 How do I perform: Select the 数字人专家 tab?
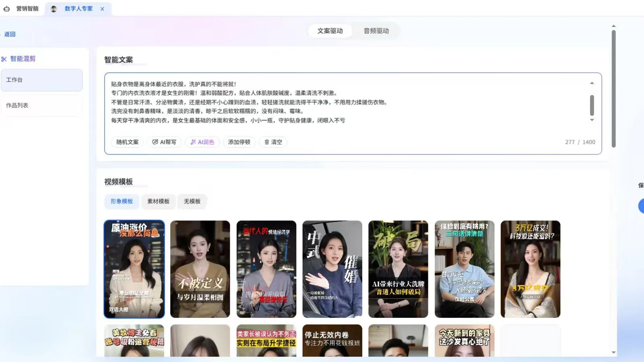point(78,8)
